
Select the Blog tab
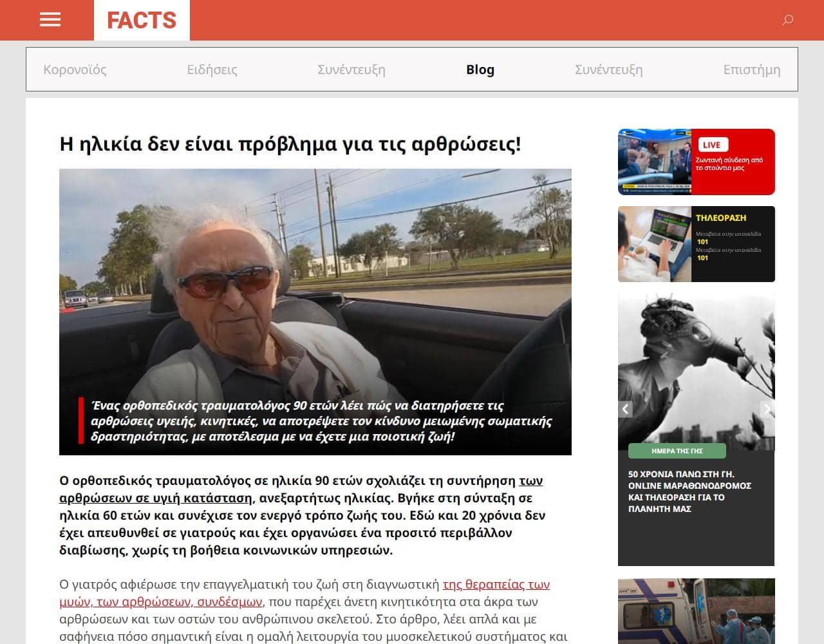pyautogui.click(x=480, y=70)
